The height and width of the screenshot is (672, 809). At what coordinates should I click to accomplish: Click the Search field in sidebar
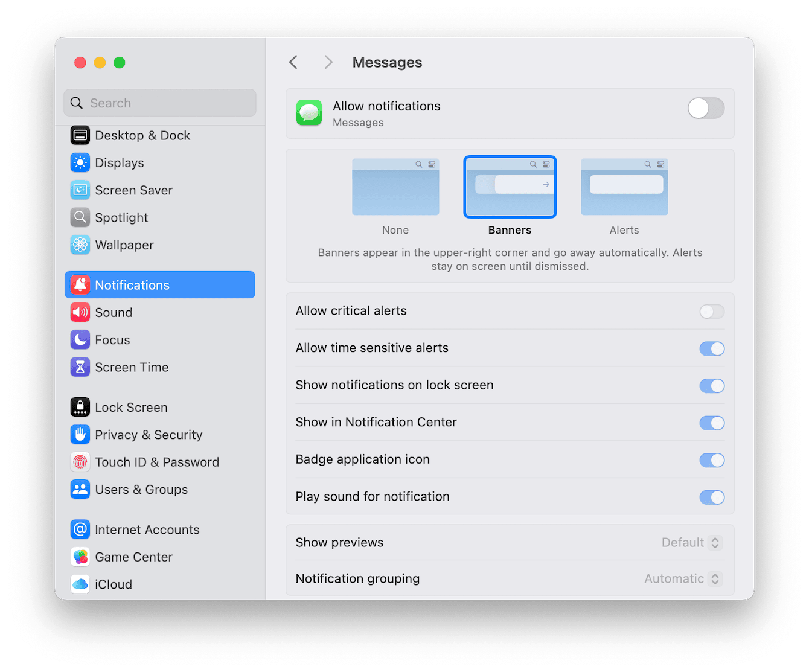tap(160, 103)
